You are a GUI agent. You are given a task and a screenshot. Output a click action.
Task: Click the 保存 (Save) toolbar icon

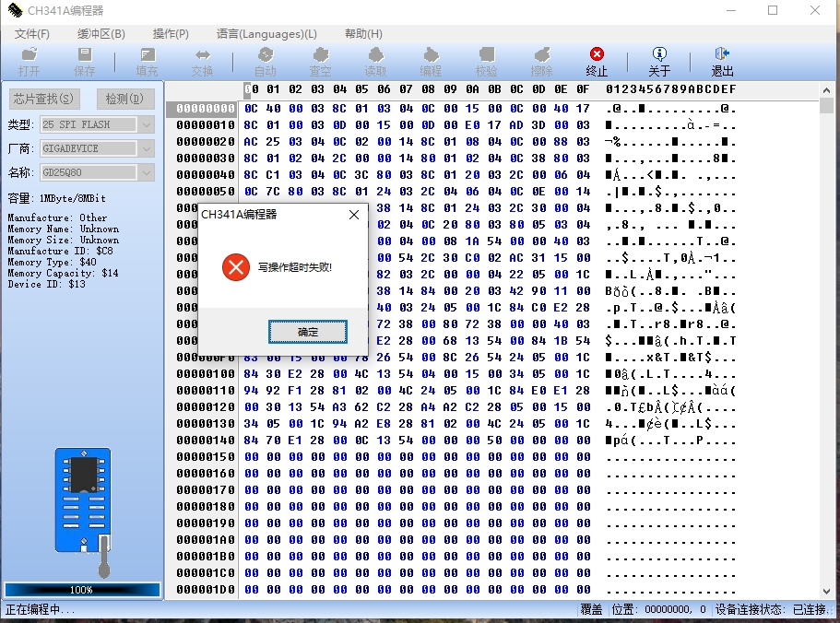[84, 62]
